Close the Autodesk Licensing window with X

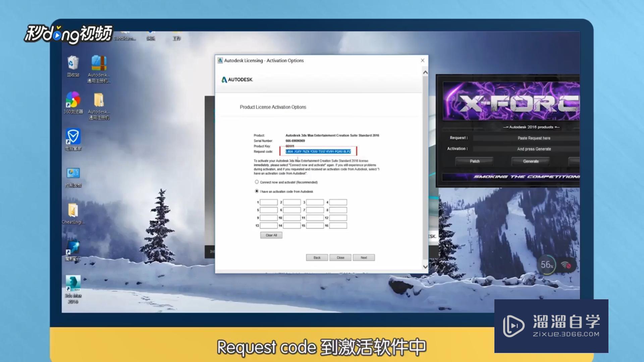pos(423,60)
